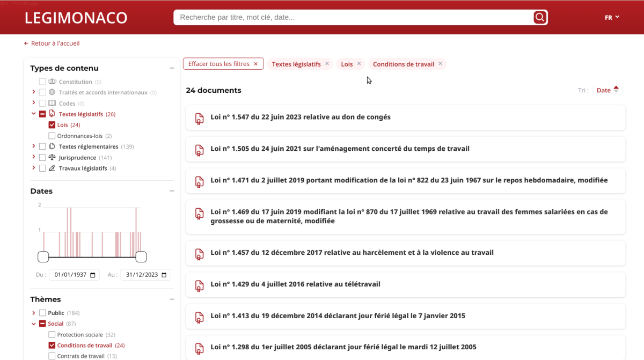The image size is (644, 360).
Task: Click Effacer tous les filtres button
Action: coord(223,64)
